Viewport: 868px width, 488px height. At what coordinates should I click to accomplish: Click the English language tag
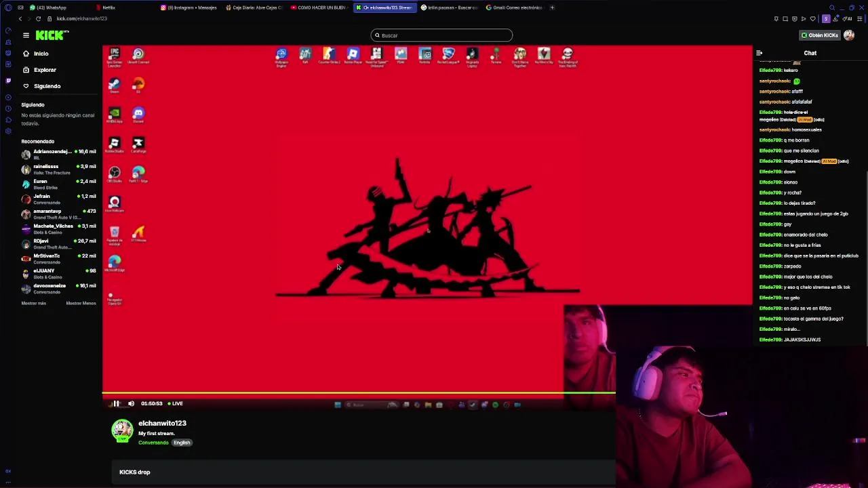click(182, 443)
